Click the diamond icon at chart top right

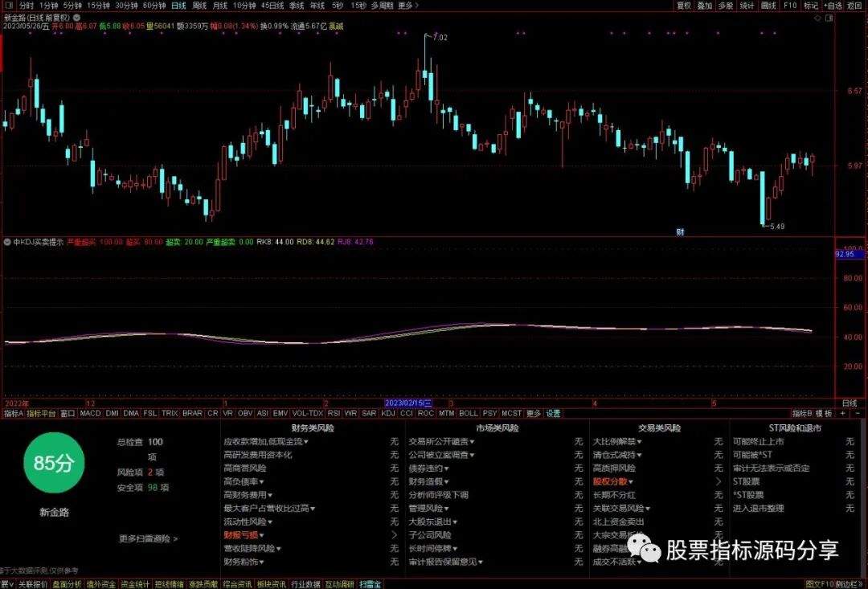point(818,18)
